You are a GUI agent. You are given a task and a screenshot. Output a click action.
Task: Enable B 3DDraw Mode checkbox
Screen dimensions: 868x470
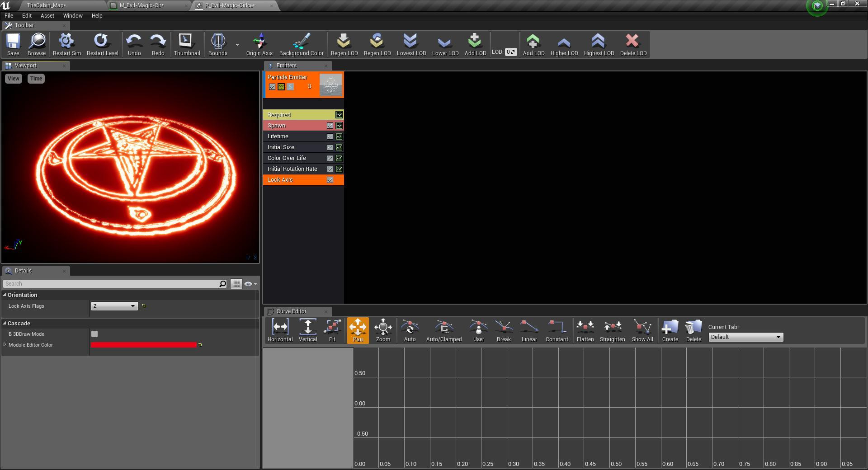point(94,334)
